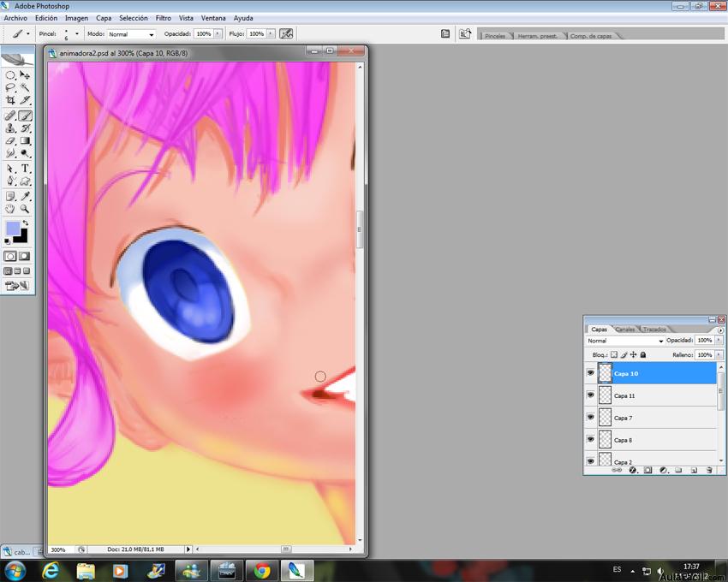Create new layer group folder icon
This screenshot has width=728, height=582.
pyautogui.click(x=678, y=470)
